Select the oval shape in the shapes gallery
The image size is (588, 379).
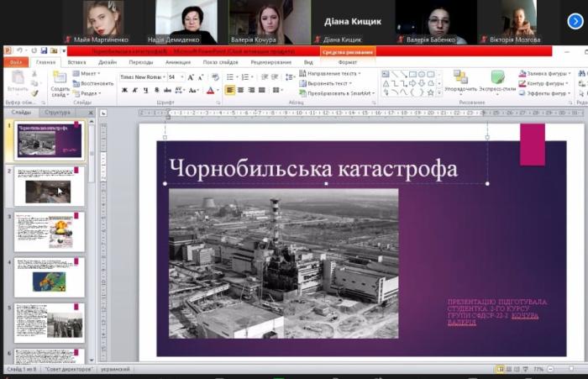point(422,74)
